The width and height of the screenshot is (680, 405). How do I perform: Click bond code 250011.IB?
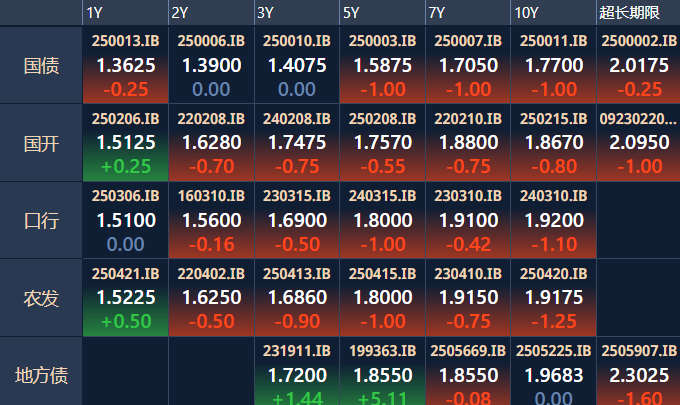(553, 65)
